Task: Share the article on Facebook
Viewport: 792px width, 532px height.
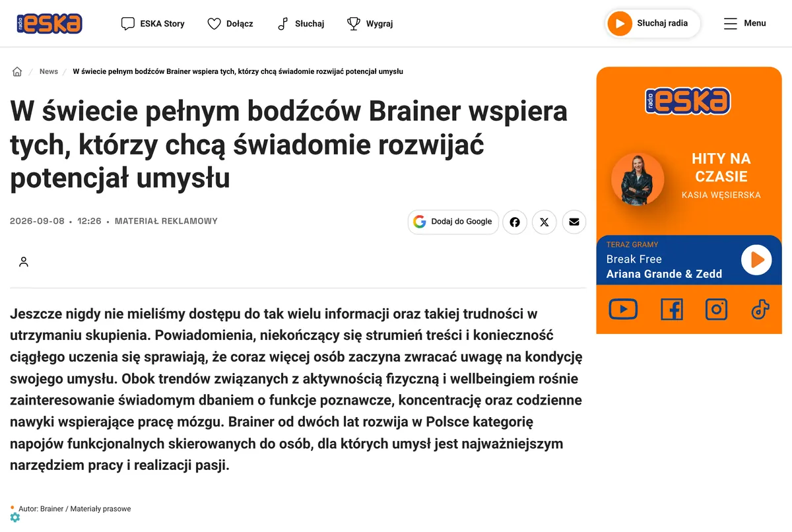Action: (x=515, y=222)
